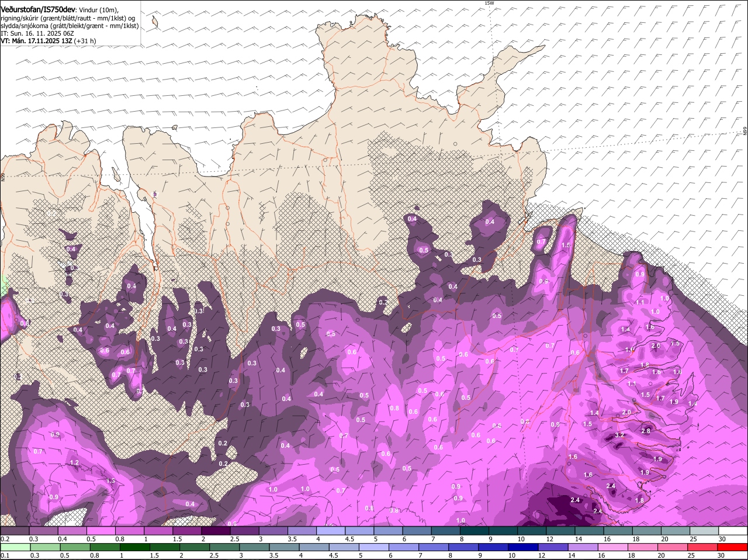Click the snow-legend swatch starting at 0.5

101,531
